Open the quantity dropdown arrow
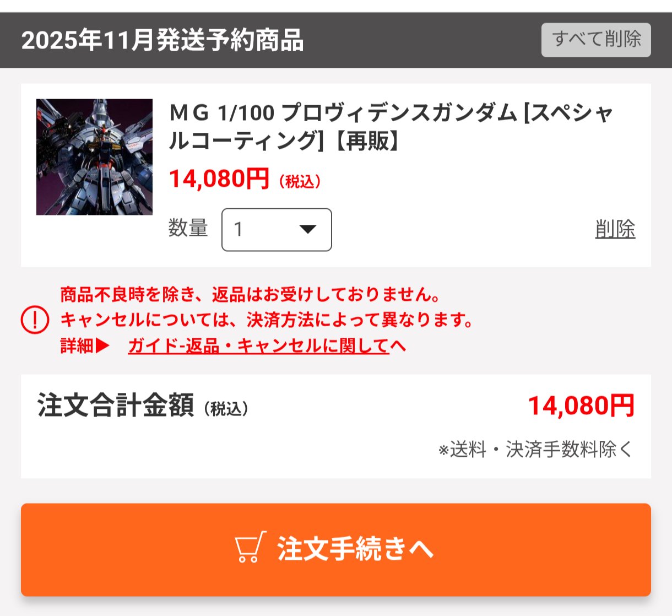The image size is (672, 616). point(307,229)
